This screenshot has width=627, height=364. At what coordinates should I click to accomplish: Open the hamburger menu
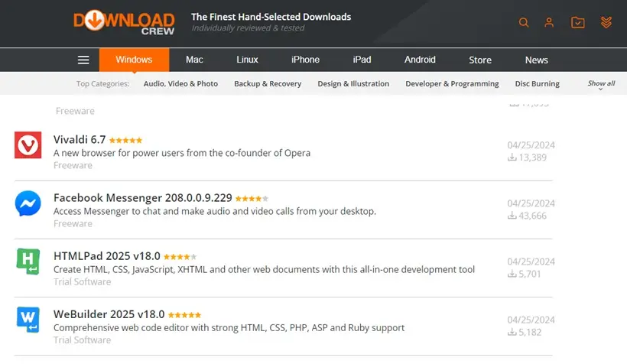point(83,60)
